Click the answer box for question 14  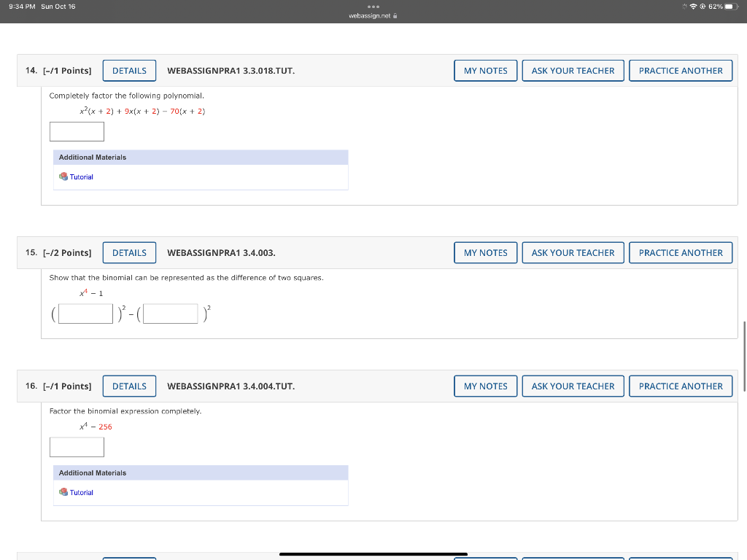[x=77, y=131]
